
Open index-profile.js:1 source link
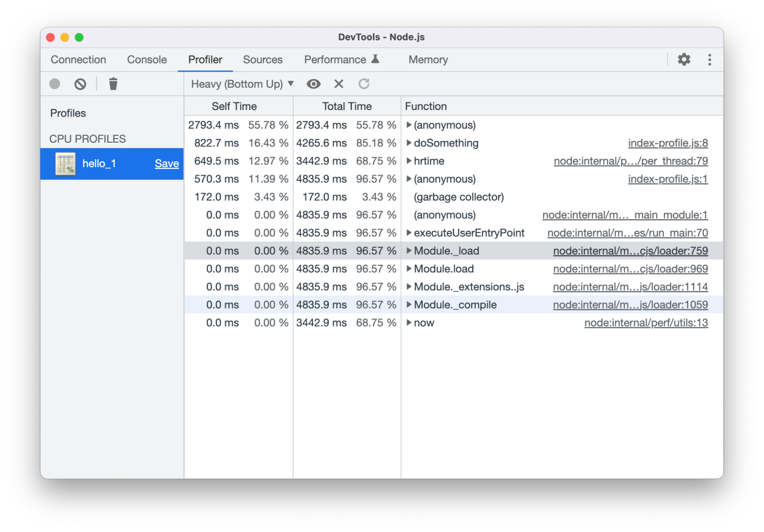coord(668,179)
